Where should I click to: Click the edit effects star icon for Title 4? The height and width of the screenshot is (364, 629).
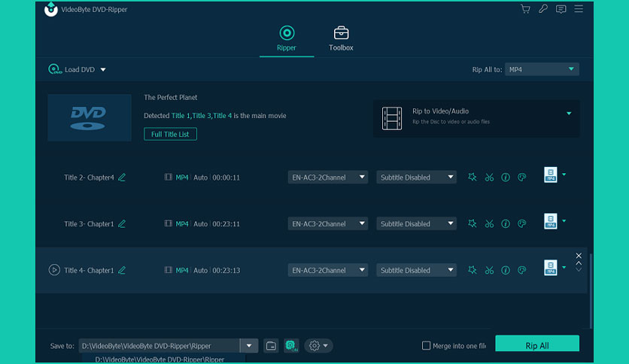pos(473,270)
